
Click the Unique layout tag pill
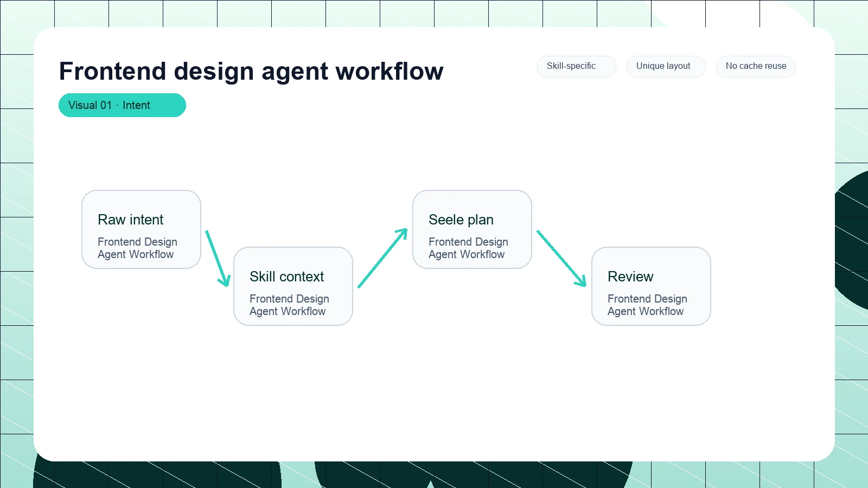tap(666, 66)
